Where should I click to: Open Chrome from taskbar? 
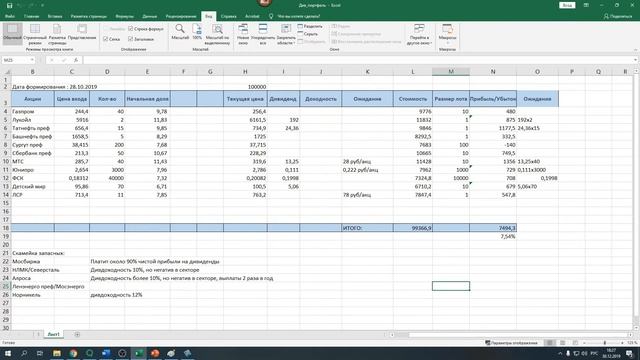coord(73,353)
